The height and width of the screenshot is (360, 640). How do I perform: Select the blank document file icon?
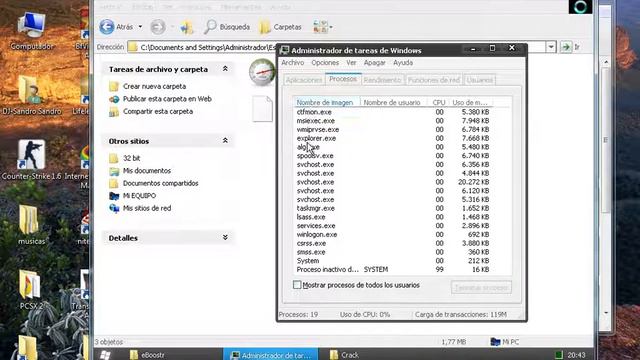[x=262, y=109]
